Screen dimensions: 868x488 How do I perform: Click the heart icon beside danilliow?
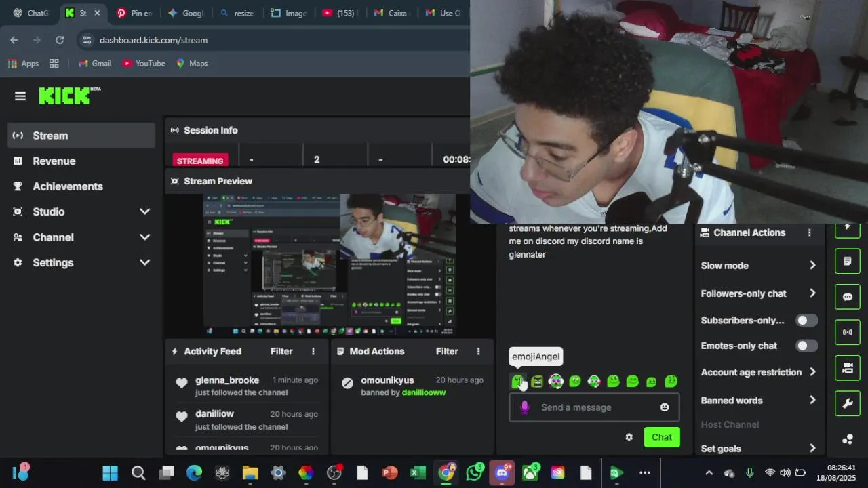click(x=182, y=417)
